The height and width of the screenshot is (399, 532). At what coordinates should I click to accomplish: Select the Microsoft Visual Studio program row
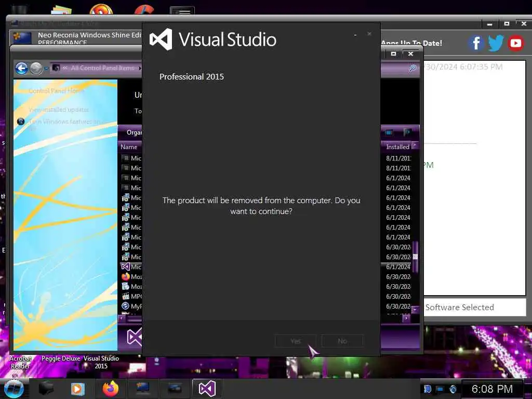131,267
